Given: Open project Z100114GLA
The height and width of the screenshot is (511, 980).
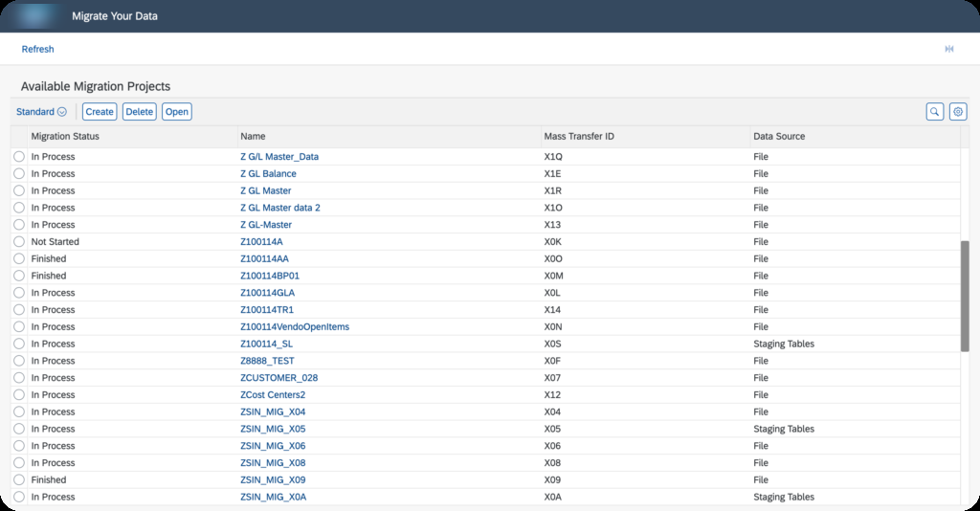Looking at the screenshot, I should tap(268, 293).
